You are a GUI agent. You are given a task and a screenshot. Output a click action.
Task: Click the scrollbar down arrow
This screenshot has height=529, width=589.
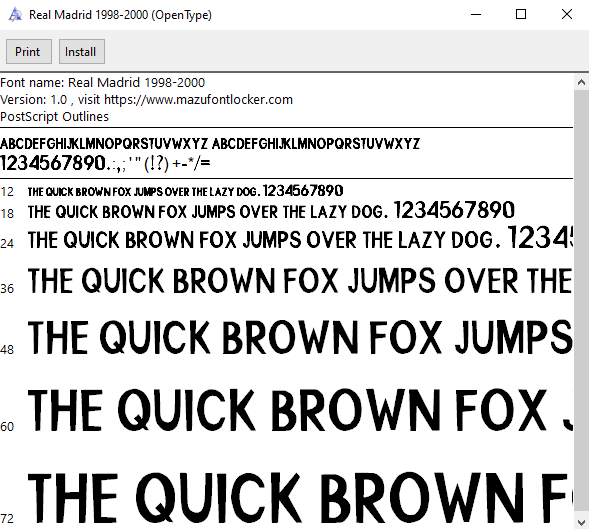[581, 522]
